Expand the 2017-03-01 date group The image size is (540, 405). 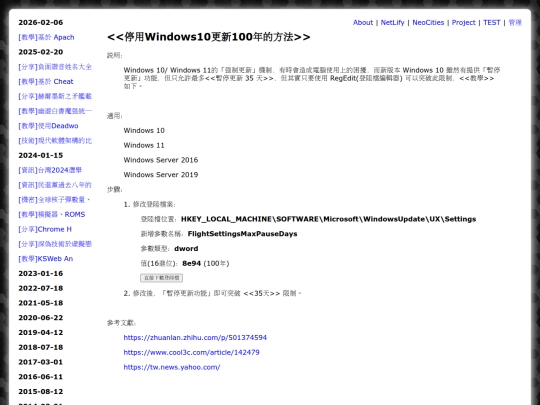(x=41, y=362)
